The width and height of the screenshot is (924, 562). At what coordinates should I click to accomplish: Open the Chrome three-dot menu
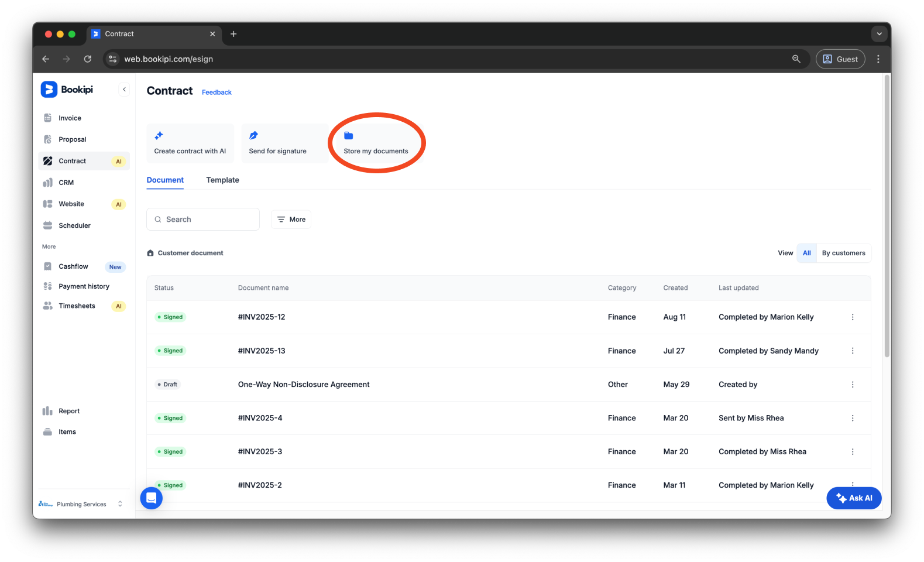(x=878, y=59)
